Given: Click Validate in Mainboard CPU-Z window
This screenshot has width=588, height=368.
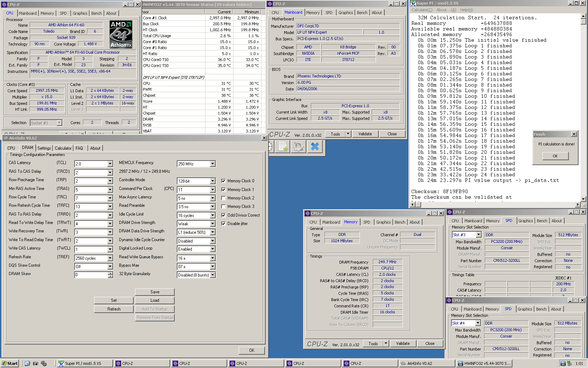Looking at the screenshot, I should tap(365, 134).
